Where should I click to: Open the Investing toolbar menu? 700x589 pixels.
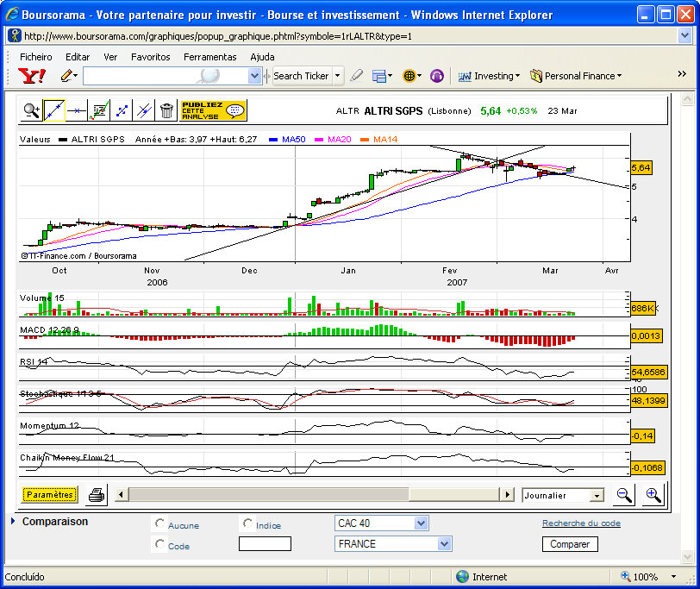pyautogui.click(x=489, y=76)
